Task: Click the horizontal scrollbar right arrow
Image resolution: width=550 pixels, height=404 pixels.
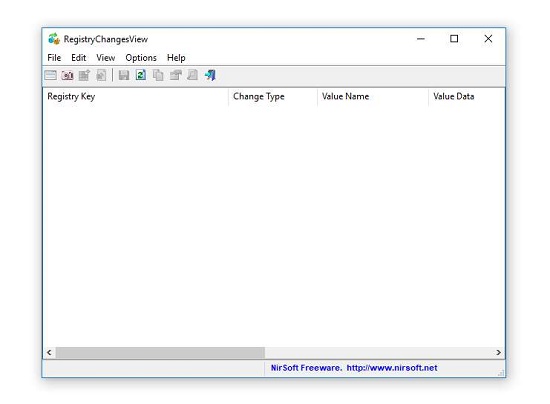Action: coord(498,352)
